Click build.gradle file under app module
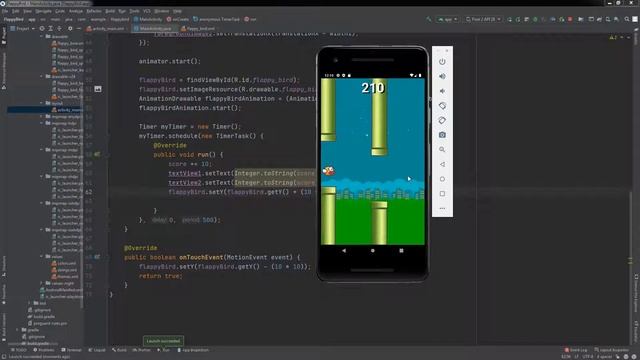Screen dimensions: 640x360 pos(41,317)
